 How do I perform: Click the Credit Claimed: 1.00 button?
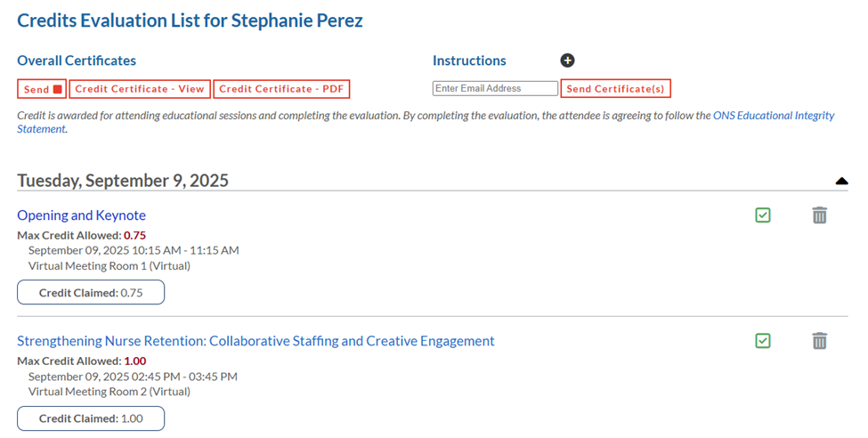pos(91,418)
